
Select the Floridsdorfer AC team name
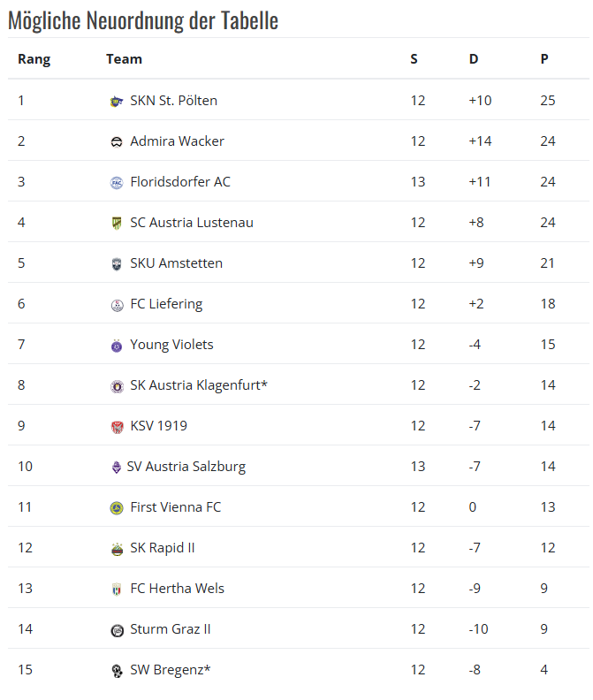click(180, 182)
